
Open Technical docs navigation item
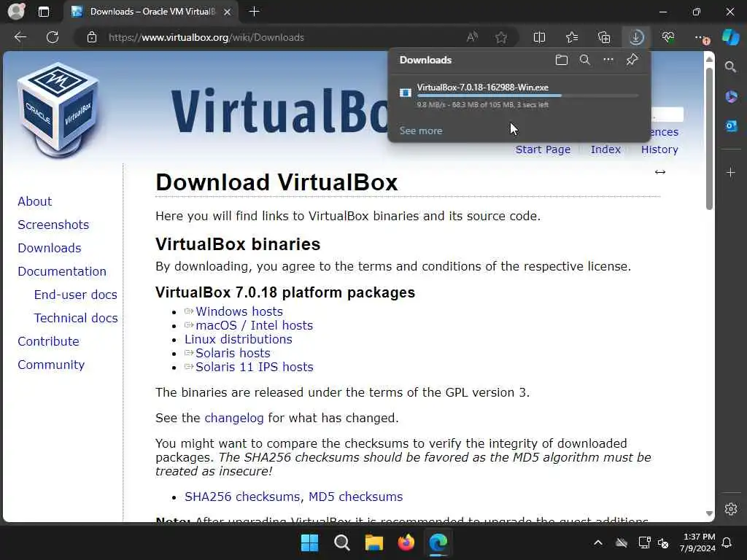(x=76, y=318)
